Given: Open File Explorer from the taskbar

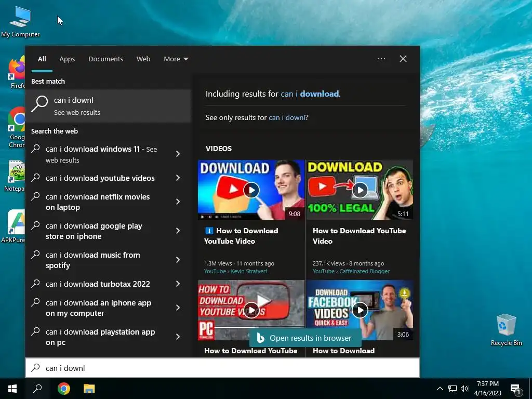Looking at the screenshot, I should [x=89, y=389].
